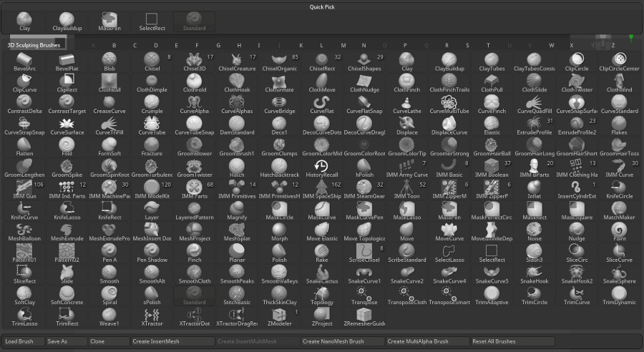Click the Save As button
The width and height of the screenshot is (644, 352).
pos(67,341)
